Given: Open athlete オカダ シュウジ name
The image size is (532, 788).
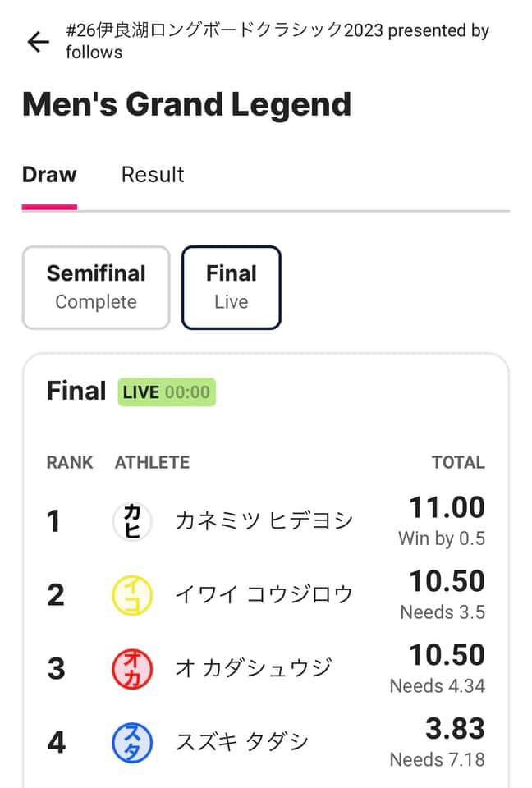Looking at the screenshot, I should [254, 668].
